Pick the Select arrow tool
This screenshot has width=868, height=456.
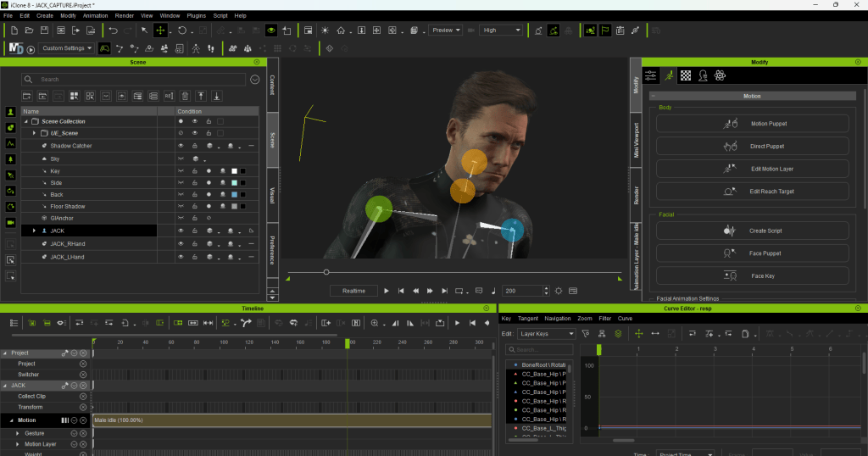[x=144, y=31]
